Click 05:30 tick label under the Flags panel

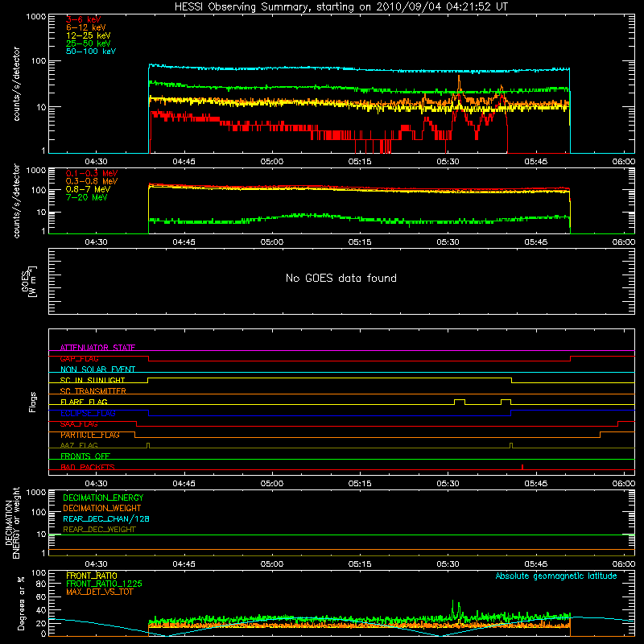pyautogui.click(x=448, y=484)
